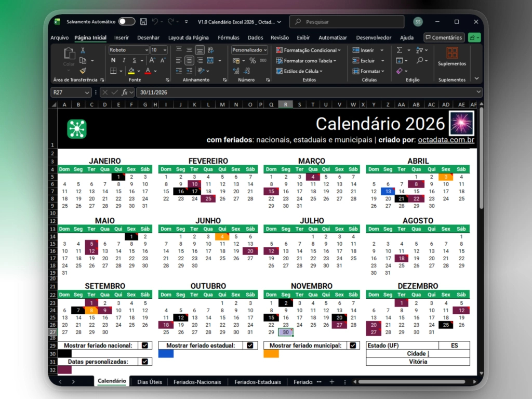Open the Roboto font name dropdown
This screenshot has width=532, height=399.
point(128,50)
